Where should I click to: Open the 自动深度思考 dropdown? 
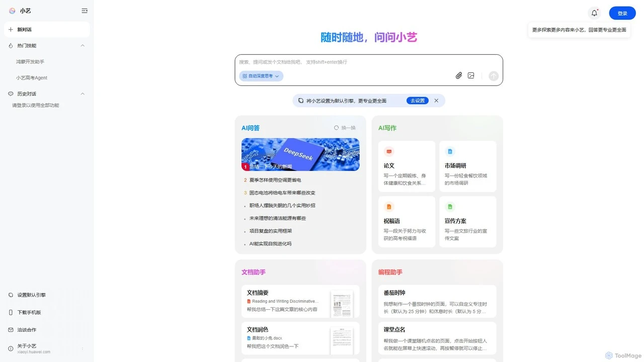pos(261,76)
